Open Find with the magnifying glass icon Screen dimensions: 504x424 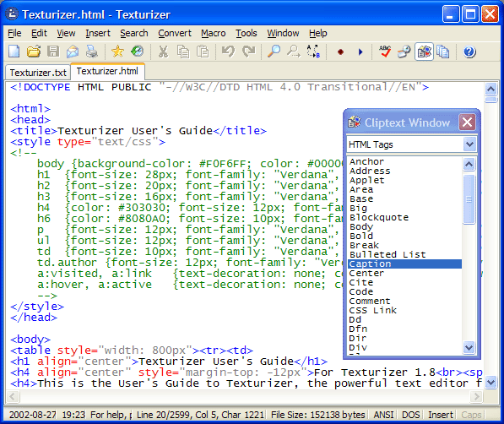click(274, 52)
